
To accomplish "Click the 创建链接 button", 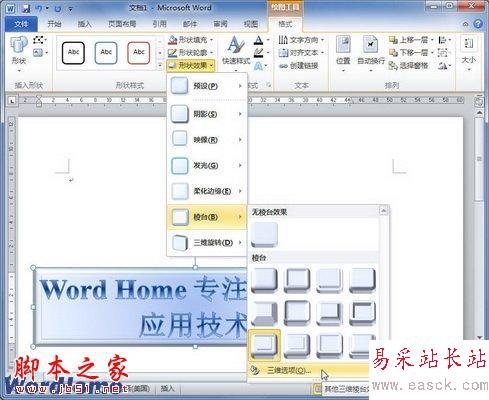I will pyautogui.click(x=299, y=66).
